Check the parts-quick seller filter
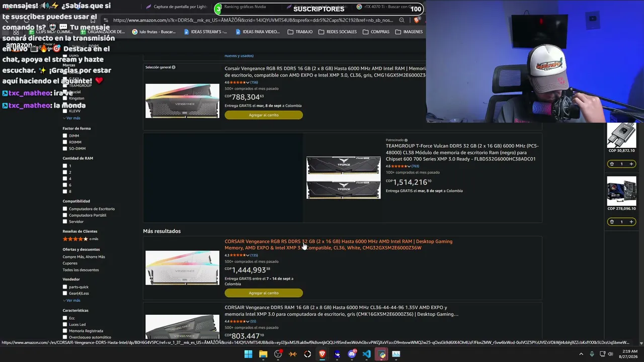The image size is (644, 362). (x=65, y=287)
